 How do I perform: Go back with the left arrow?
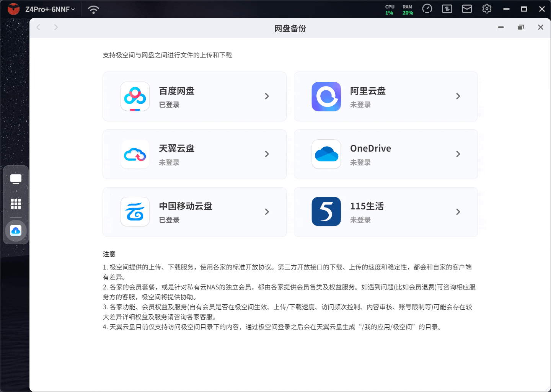(38, 27)
